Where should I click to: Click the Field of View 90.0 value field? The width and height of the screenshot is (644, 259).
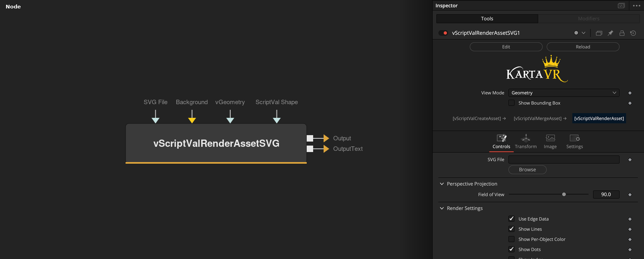click(x=606, y=194)
